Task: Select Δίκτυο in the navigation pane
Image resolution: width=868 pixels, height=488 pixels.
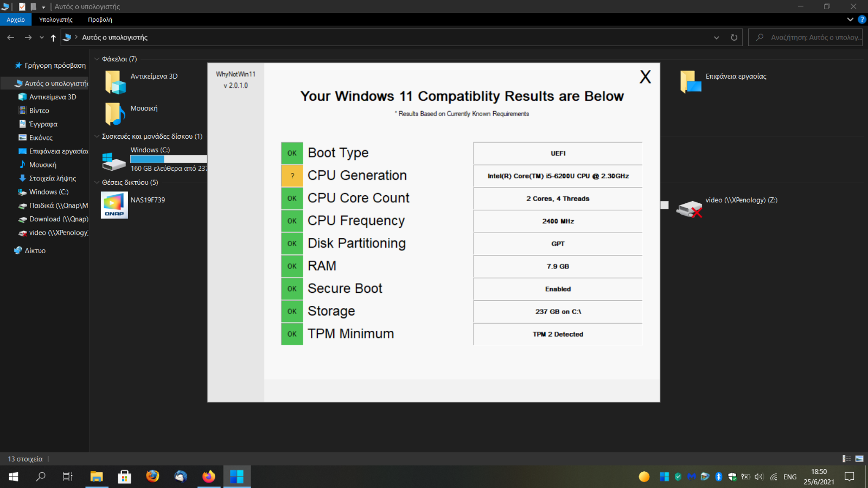Action: pyautogui.click(x=30, y=251)
